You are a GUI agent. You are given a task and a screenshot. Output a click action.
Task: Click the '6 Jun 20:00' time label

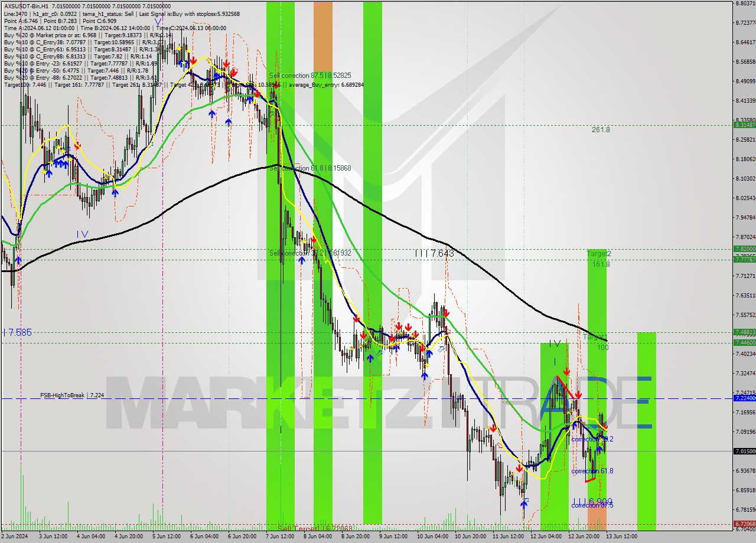tap(242, 537)
